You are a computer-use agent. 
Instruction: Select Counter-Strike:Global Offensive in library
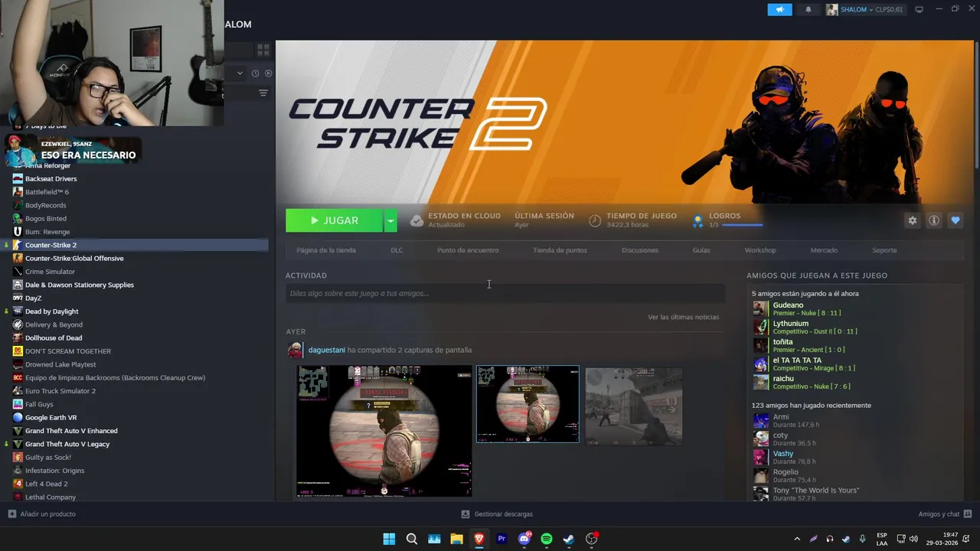(x=74, y=258)
